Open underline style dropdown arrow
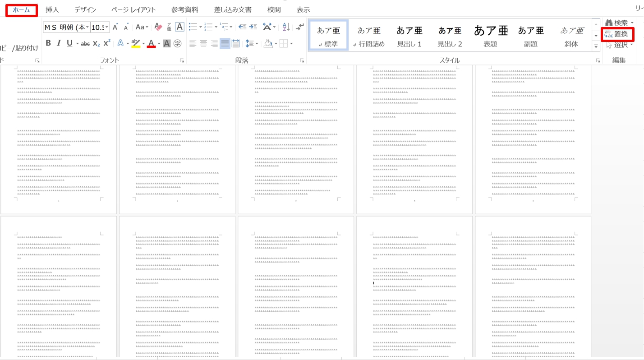The height and width of the screenshot is (360, 644). pos(78,44)
